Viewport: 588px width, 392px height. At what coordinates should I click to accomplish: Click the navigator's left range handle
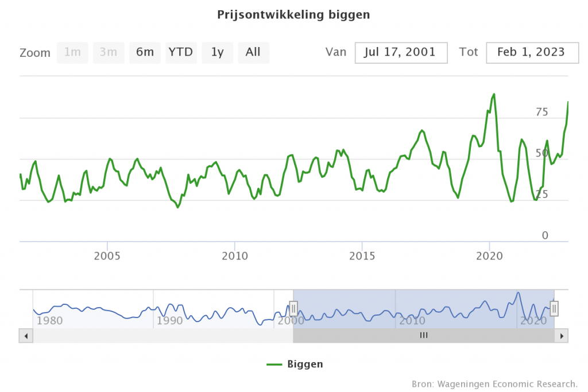click(293, 309)
